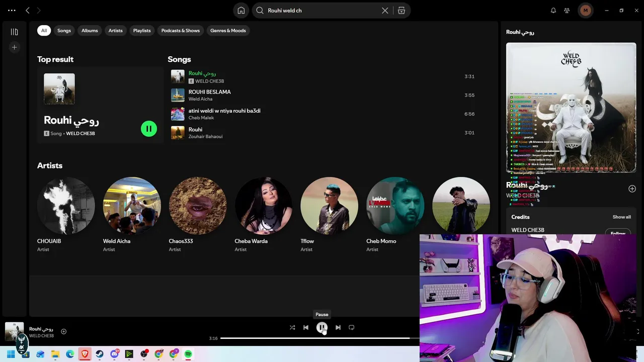Open Tflow artist card

[x=330, y=215]
